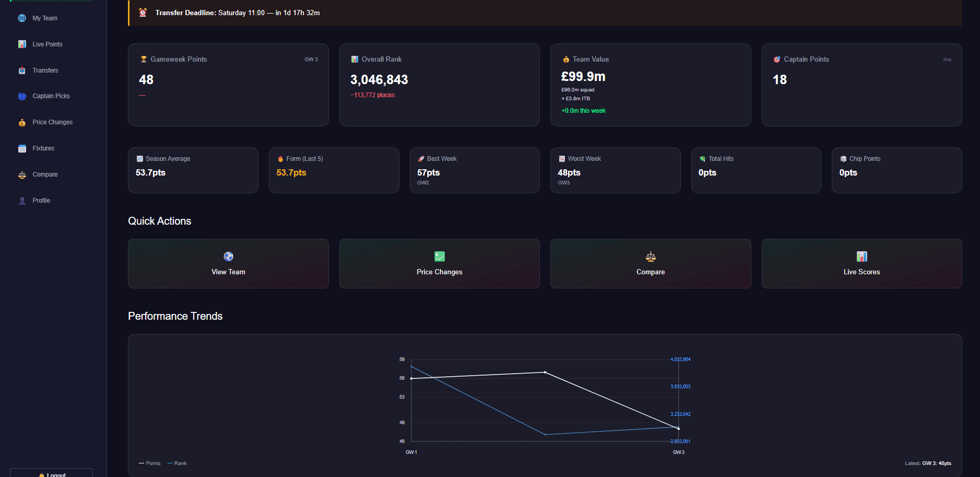Toggle the Rank series in chart legend
Screen dimensions: 980x477
point(178,463)
